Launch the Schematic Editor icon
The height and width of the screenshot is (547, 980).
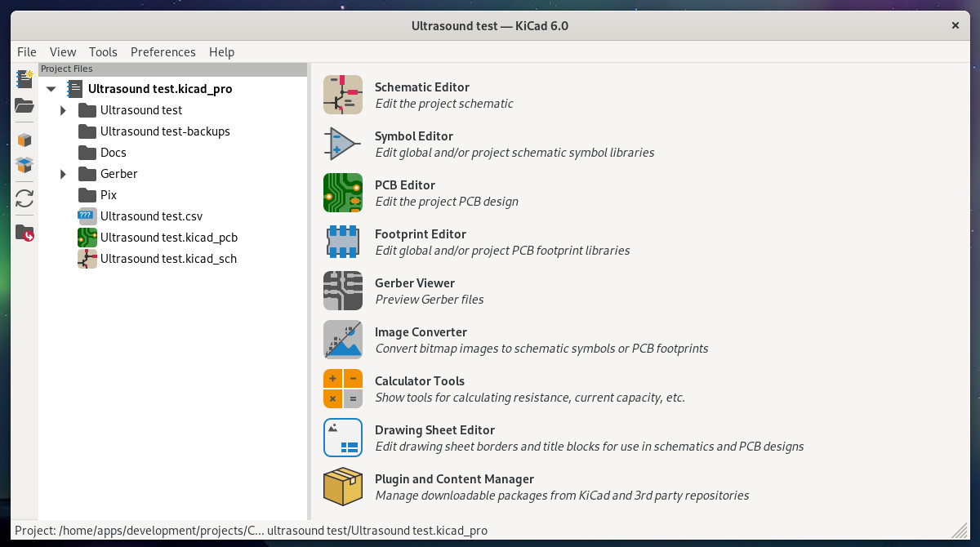point(343,95)
